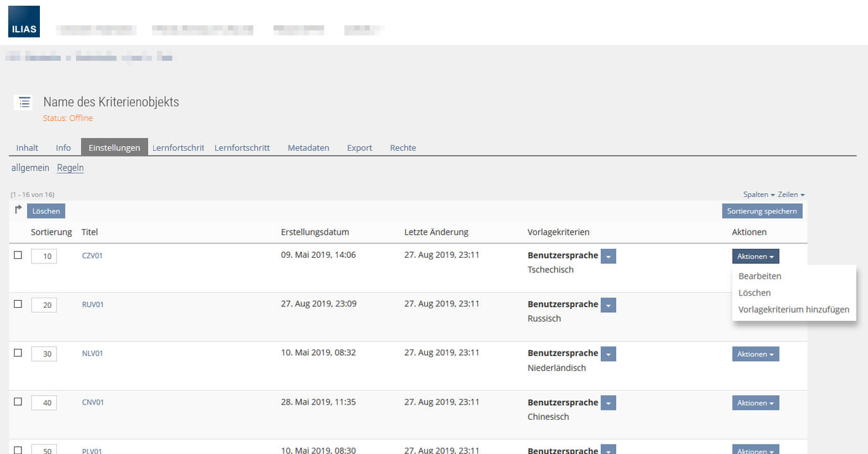Go to the Rechte tab

click(403, 148)
